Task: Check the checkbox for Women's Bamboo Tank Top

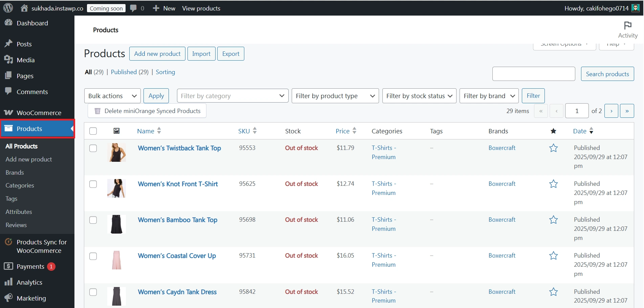Action: [x=93, y=220]
